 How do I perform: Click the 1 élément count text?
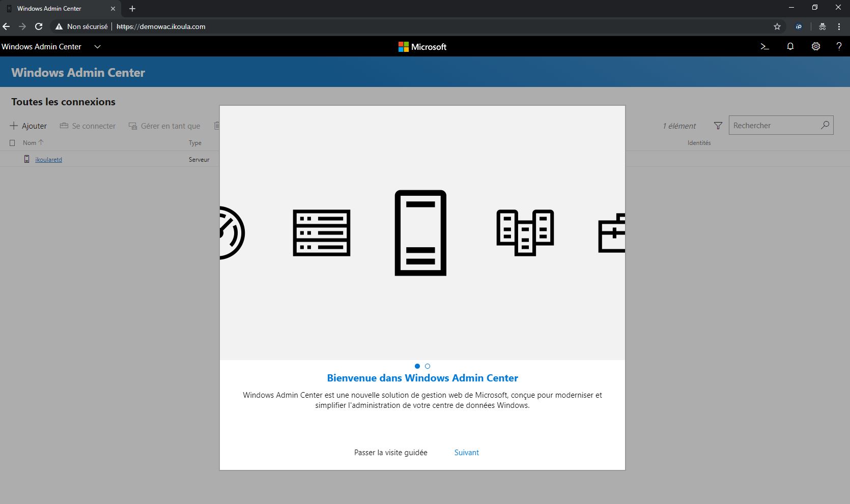(x=679, y=126)
